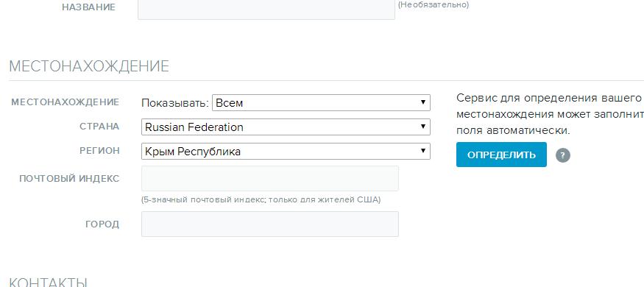Click the РЕГИОН field label
Screen dimensions: 644x287
tap(100, 151)
